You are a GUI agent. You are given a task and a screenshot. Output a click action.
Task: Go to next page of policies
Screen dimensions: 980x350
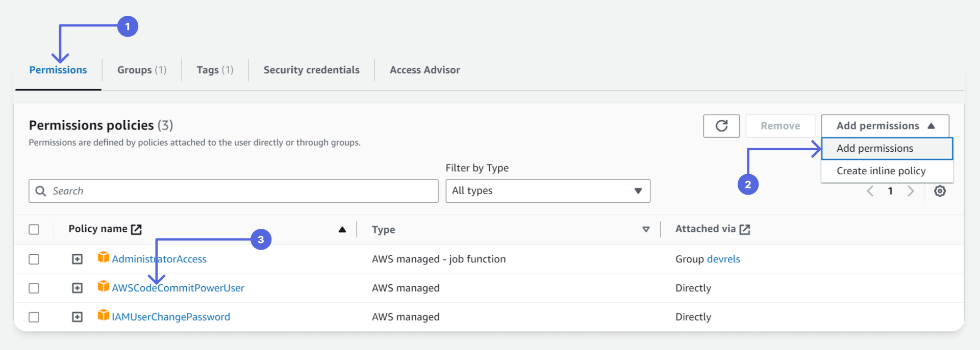coord(911,191)
